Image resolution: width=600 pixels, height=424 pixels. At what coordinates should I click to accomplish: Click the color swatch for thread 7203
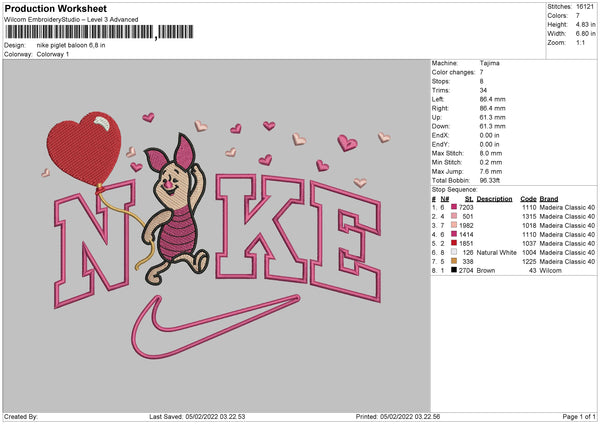pyautogui.click(x=454, y=207)
